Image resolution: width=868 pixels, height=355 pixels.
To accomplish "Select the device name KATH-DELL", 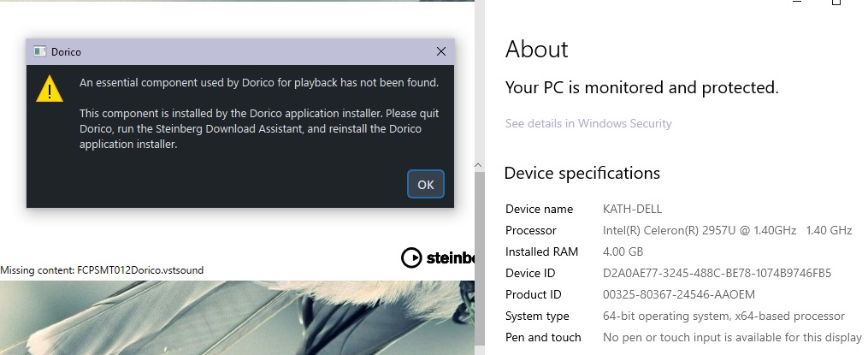I will pyautogui.click(x=632, y=210).
